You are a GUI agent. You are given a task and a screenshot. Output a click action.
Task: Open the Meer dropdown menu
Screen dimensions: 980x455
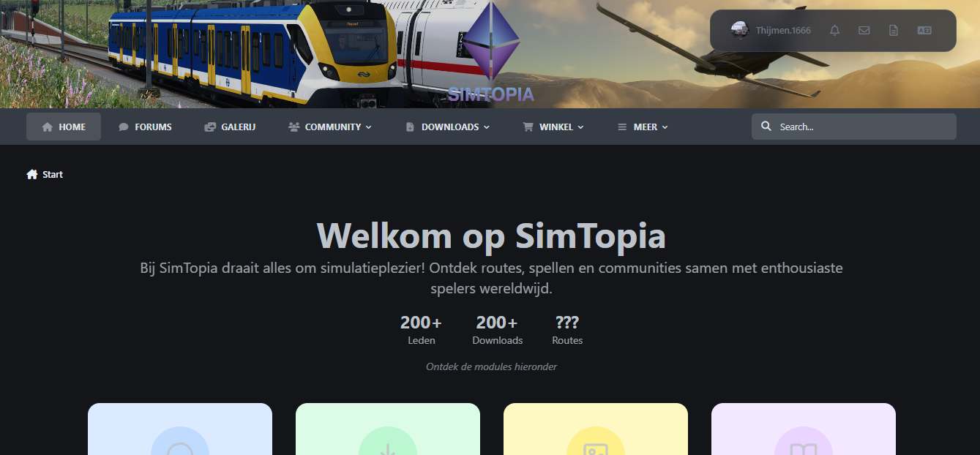[x=643, y=127]
